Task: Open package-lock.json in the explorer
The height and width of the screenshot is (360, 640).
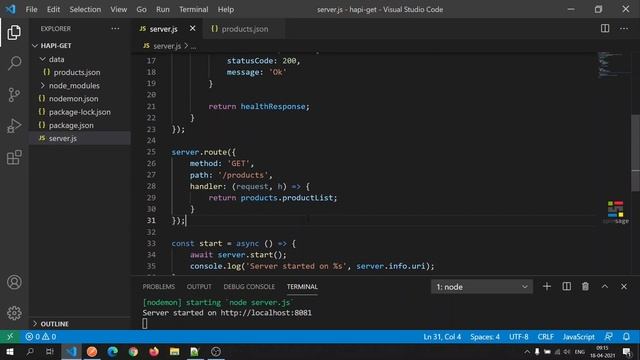Action: (80, 112)
